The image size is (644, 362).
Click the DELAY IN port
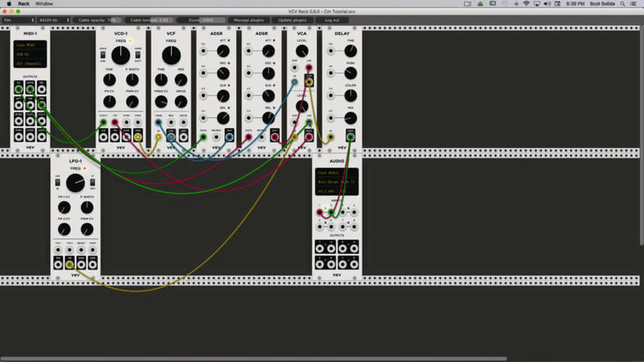331,137
